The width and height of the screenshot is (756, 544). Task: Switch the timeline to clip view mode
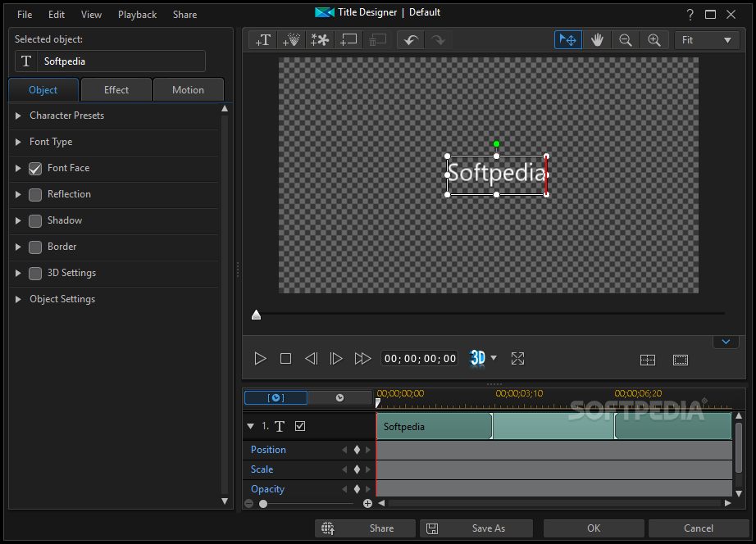tap(276, 397)
